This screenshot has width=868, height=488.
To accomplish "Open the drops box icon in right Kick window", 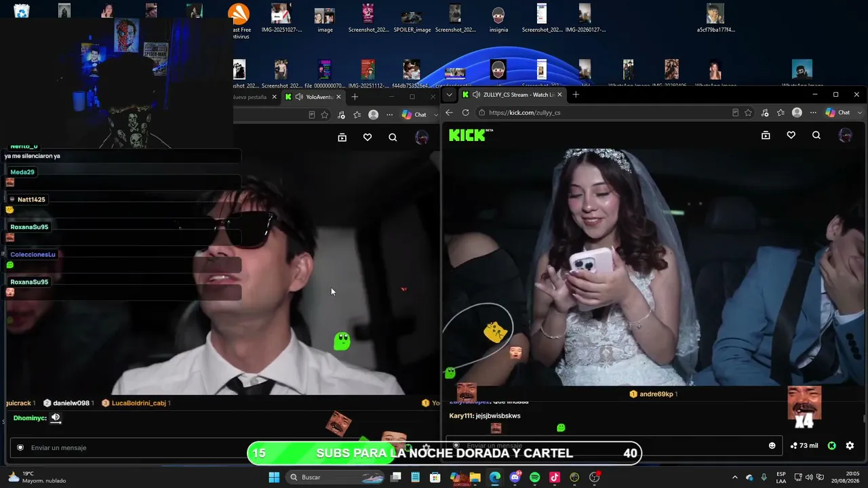I will [766, 136].
